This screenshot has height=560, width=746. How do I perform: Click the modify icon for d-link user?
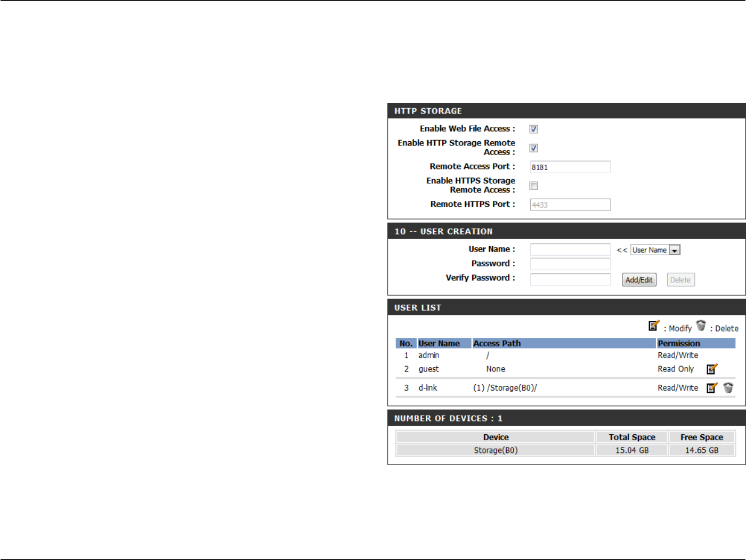[x=712, y=388]
